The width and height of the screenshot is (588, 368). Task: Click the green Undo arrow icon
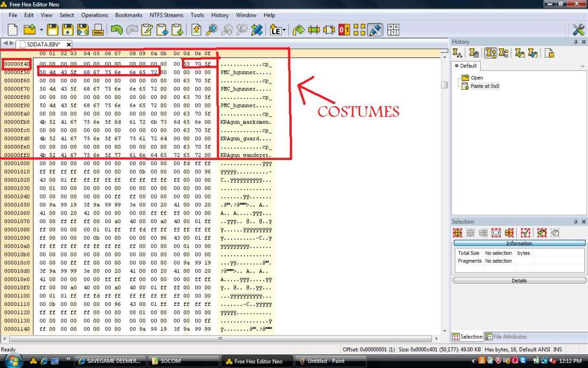(117, 30)
